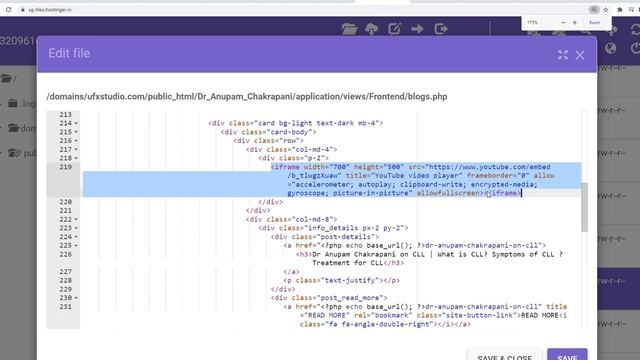This screenshot has height=360, width=640.
Task: Click the SAVE & CLOSE button
Action: point(504,354)
